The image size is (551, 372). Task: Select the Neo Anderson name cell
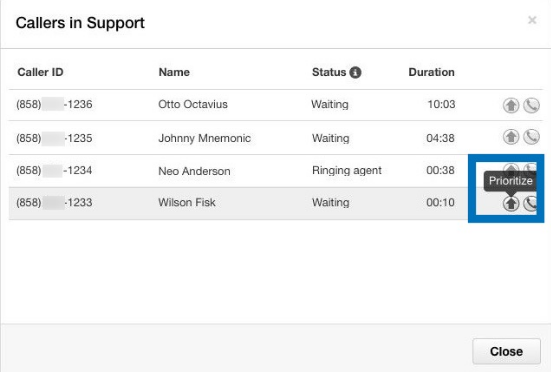click(194, 171)
